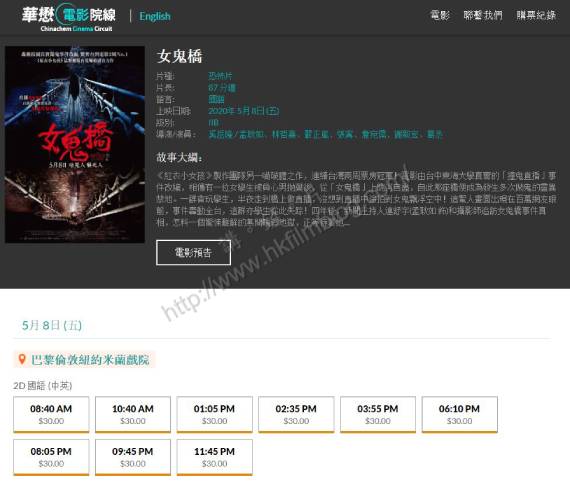Image resolution: width=570 pixels, height=487 pixels.
Task: Select the 11:45 PM showtime
Action: pos(214,457)
